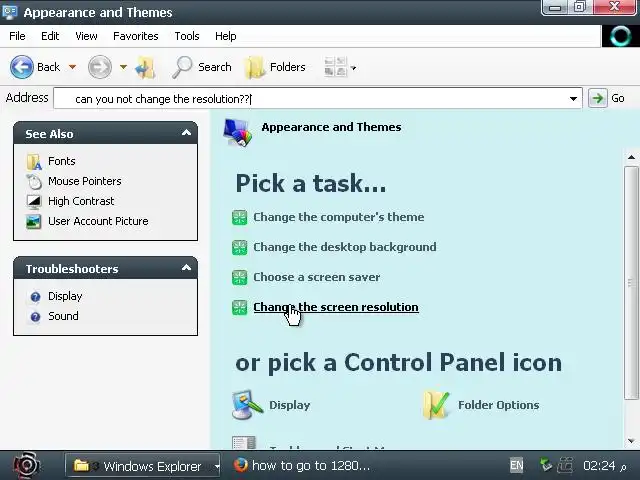Click the start menu icon in taskbar

click(x=26, y=465)
